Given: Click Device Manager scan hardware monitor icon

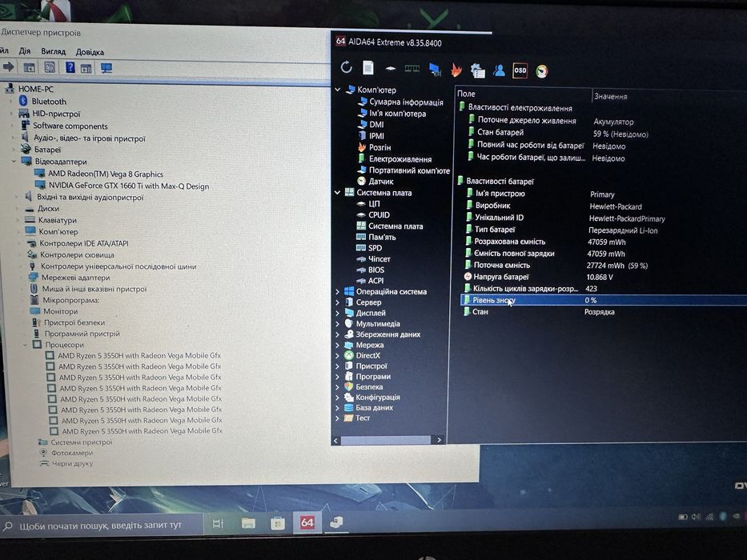Looking at the screenshot, I should pos(106,68).
